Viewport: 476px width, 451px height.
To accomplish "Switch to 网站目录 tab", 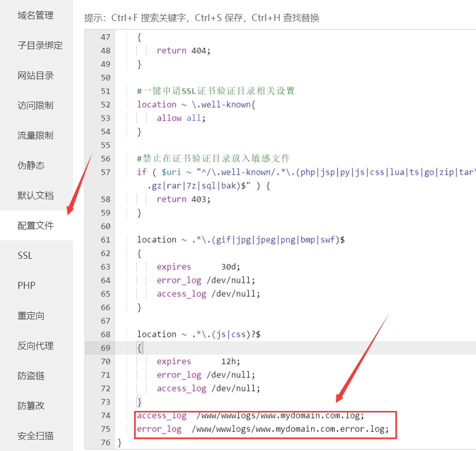I will point(36,75).
